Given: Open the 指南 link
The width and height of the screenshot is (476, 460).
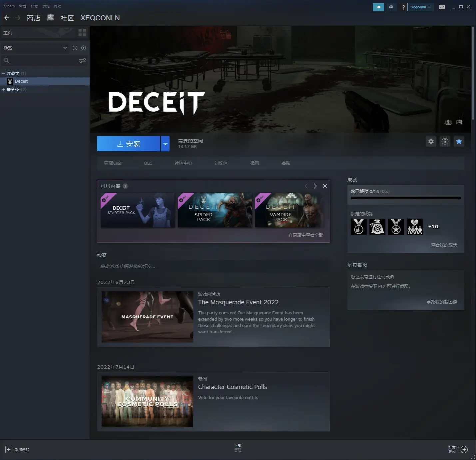Looking at the screenshot, I should point(254,163).
